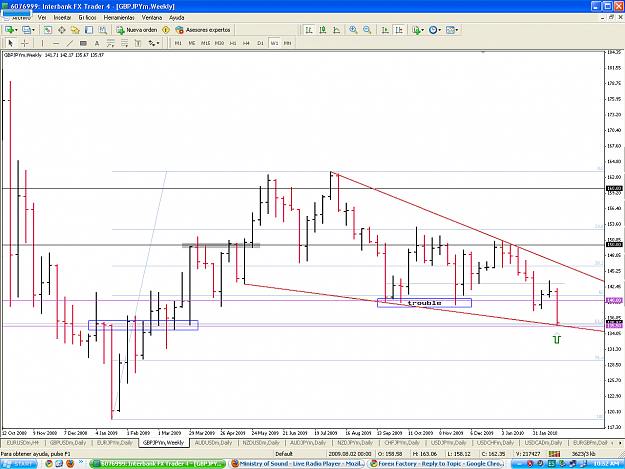Image resolution: width=625 pixels, height=469 pixels.
Task: Select vertical line drawing tool
Action: [x=42, y=43]
